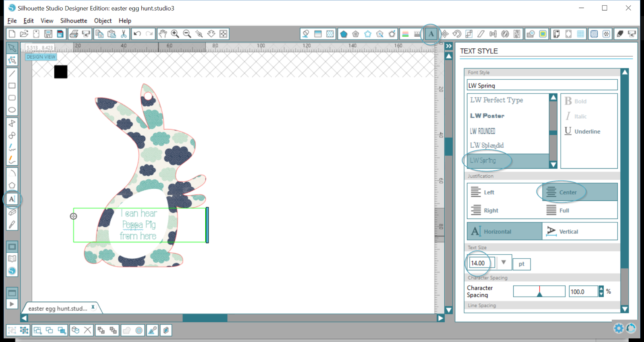Set justification to Right

[505, 210]
